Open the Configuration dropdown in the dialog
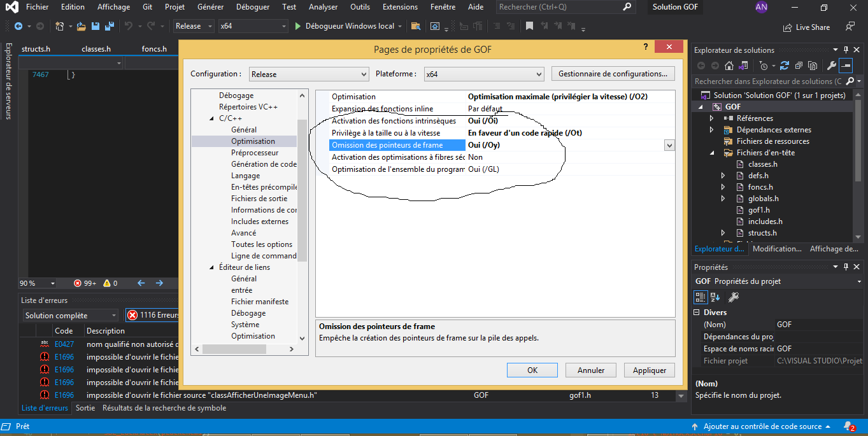This screenshot has width=868, height=436. tap(309, 74)
